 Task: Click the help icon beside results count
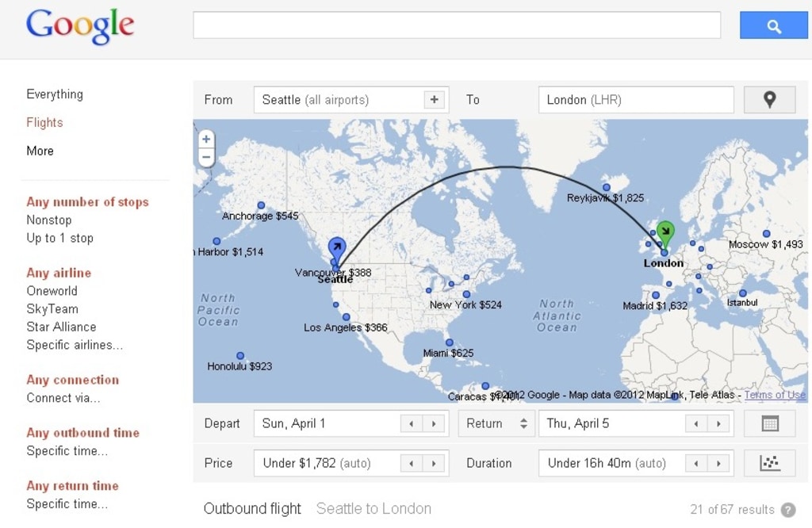pyautogui.click(x=787, y=510)
